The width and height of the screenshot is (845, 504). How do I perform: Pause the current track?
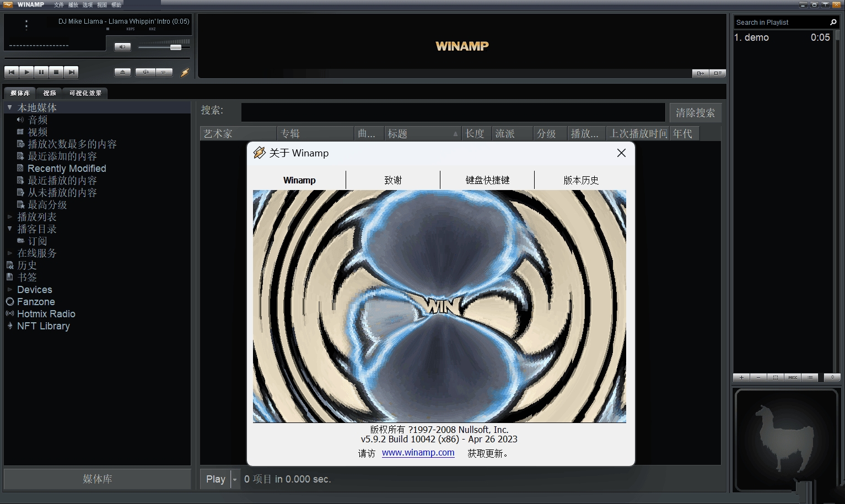[41, 72]
